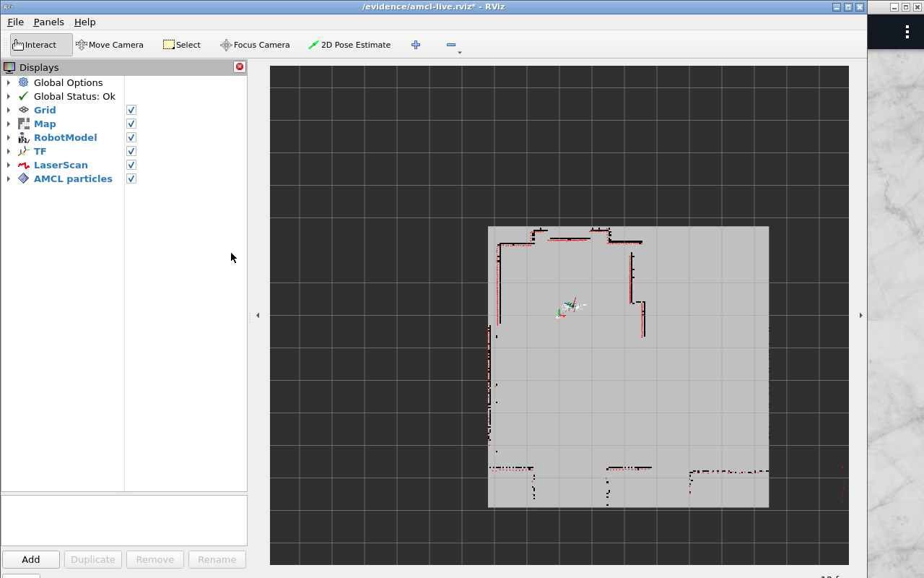The height and width of the screenshot is (578, 924).
Task: Select the AMCL particles display icon
Action: point(24,178)
